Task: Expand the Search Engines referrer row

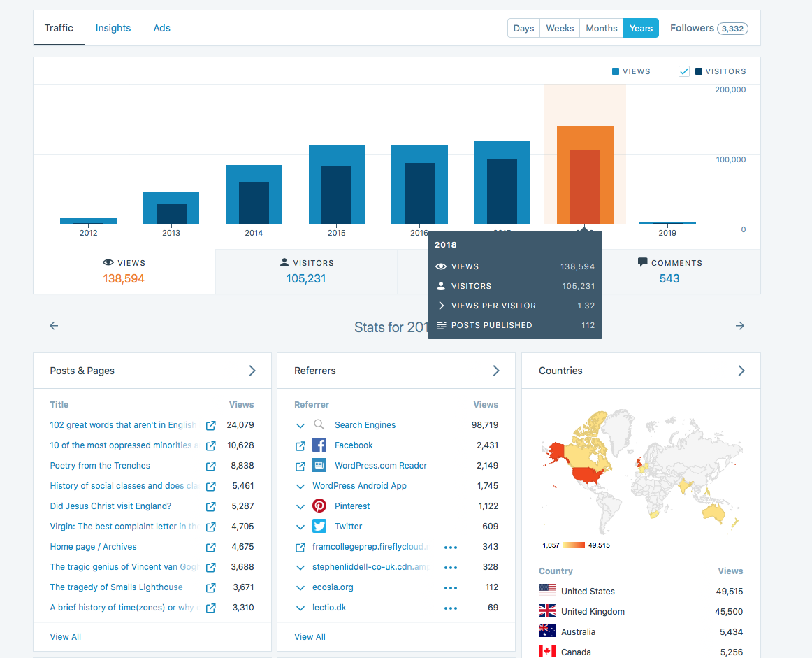Action: (x=300, y=425)
